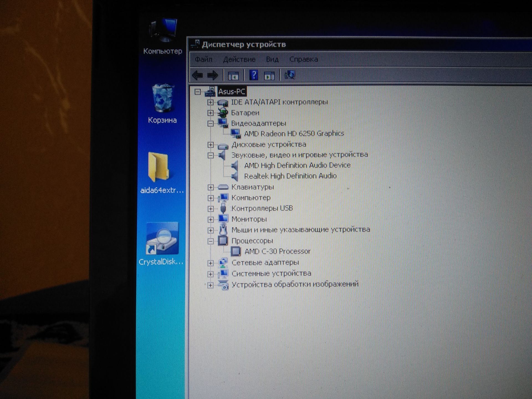Click the Сетевые адаптеры network icon
Screen dimensions: 532x399
pyautogui.click(x=223, y=262)
